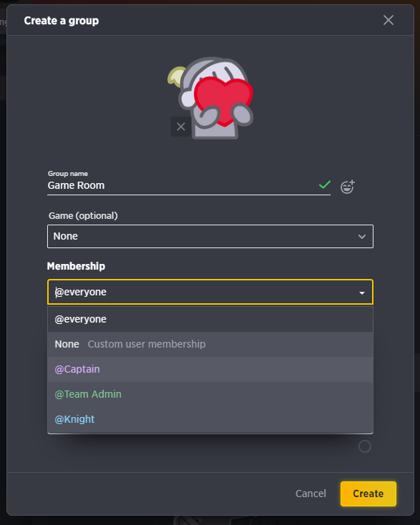This screenshot has width=420, height=525.
Task: Toggle the radio circle below the membership list
Action: pyautogui.click(x=365, y=446)
